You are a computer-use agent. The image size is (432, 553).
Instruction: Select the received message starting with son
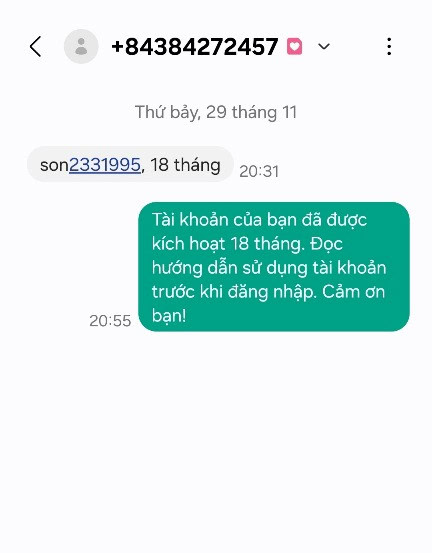pos(130,164)
